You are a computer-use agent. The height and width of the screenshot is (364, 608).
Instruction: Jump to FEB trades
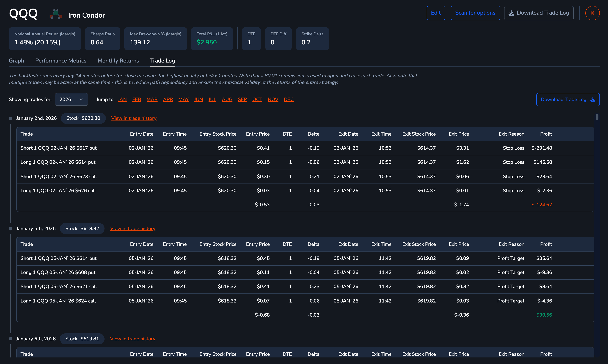click(x=137, y=99)
